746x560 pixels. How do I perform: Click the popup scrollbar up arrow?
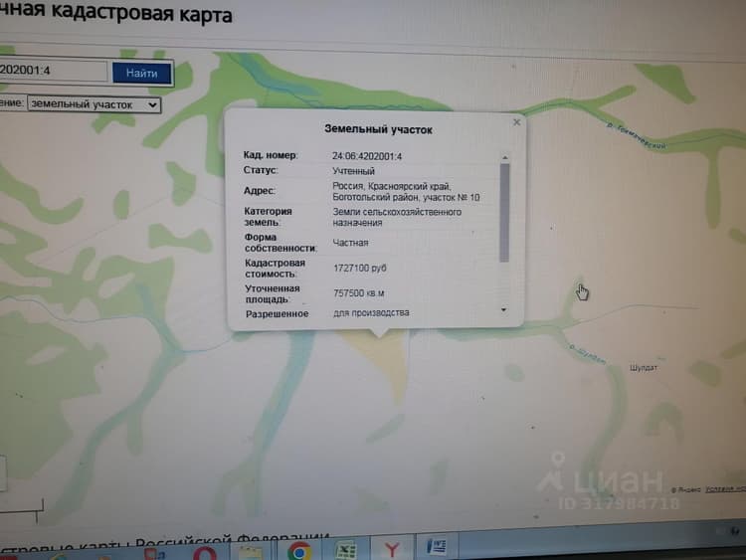tap(504, 157)
